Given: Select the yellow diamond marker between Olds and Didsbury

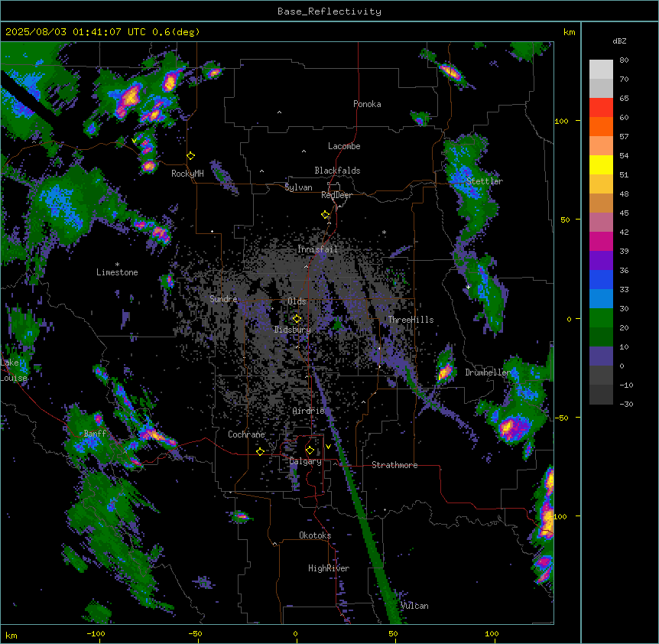Looking at the screenshot, I should point(297,319).
